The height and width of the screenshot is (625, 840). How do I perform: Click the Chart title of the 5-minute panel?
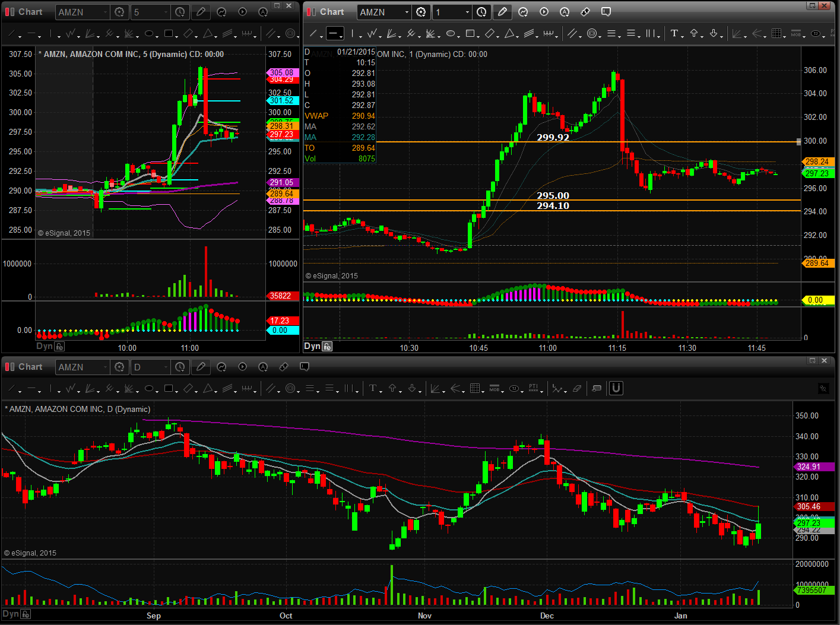[30, 12]
